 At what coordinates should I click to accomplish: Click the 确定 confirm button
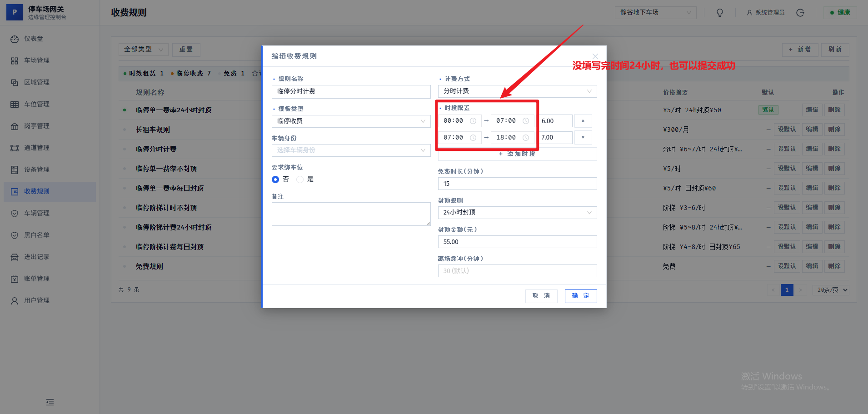pos(580,296)
